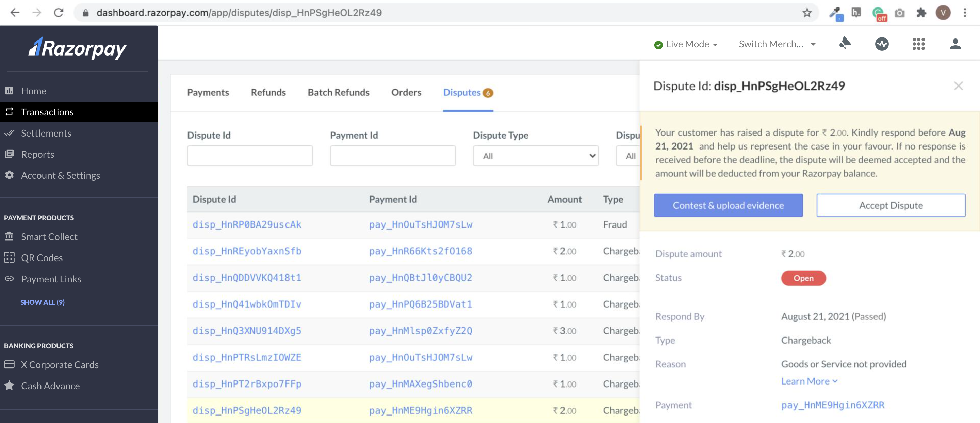Click the Payment Id filter input

click(393, 155)
